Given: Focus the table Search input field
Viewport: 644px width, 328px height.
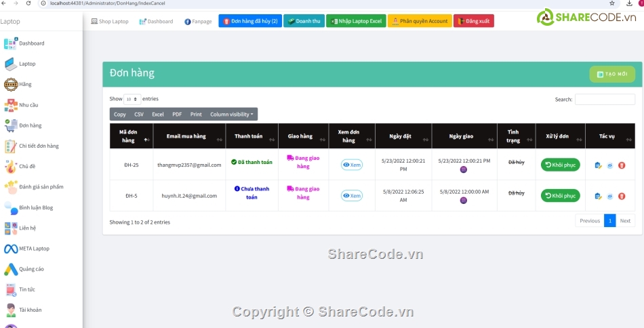Looking at the screenshot, I should coord(605,100).
